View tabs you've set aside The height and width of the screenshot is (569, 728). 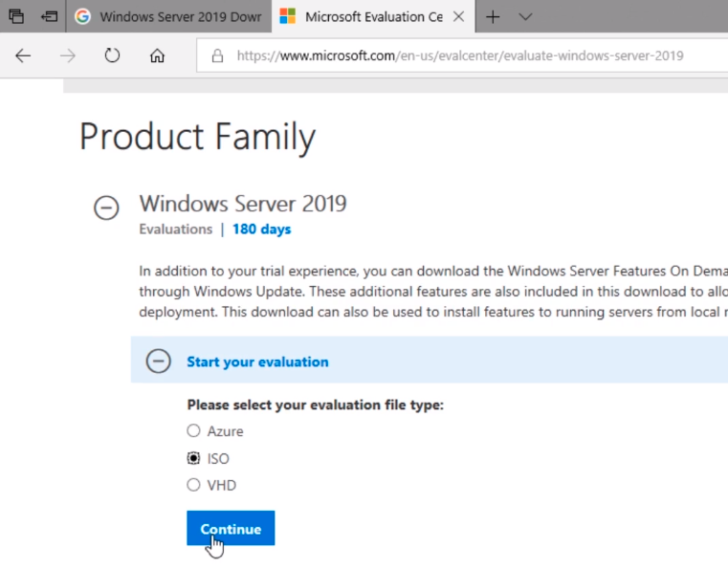click(x=16, y=17)
